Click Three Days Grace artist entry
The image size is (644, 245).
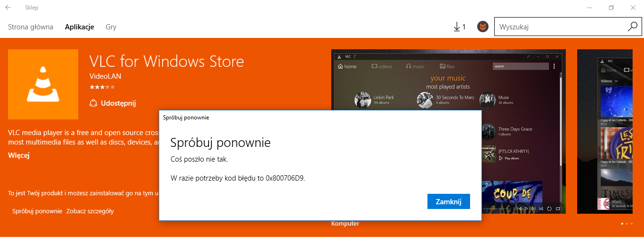[507, 131]
